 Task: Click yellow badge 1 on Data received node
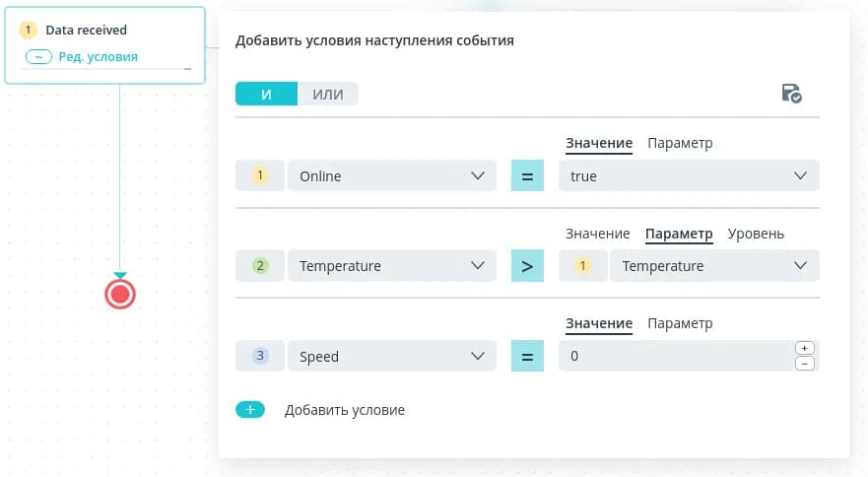[x=30, y=31]
